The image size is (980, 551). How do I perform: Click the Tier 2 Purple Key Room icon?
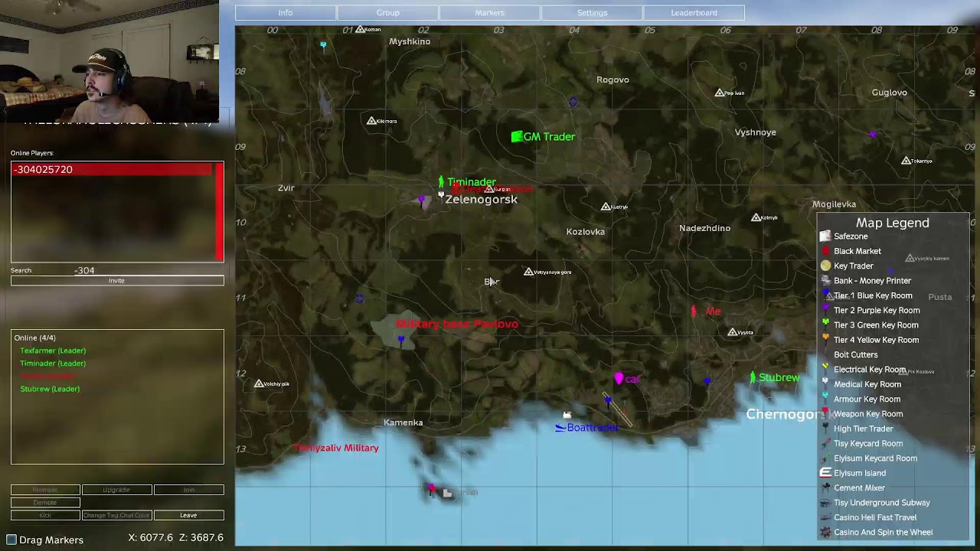click(x=825, y=310)
